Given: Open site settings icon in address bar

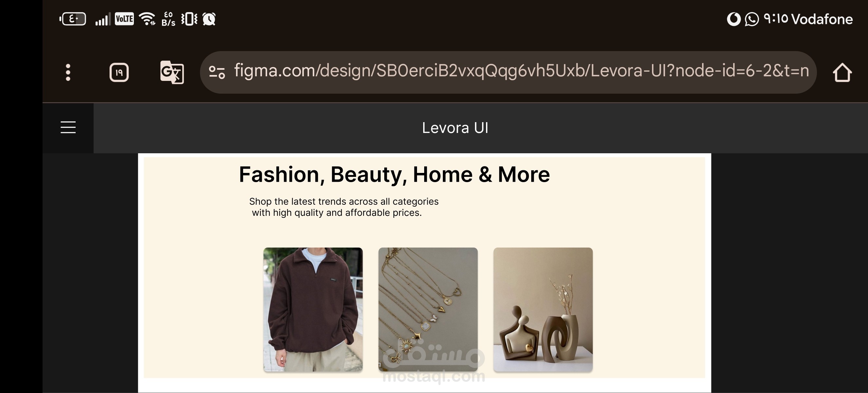Looking at the screenshot, I should [x=217, y=72].
